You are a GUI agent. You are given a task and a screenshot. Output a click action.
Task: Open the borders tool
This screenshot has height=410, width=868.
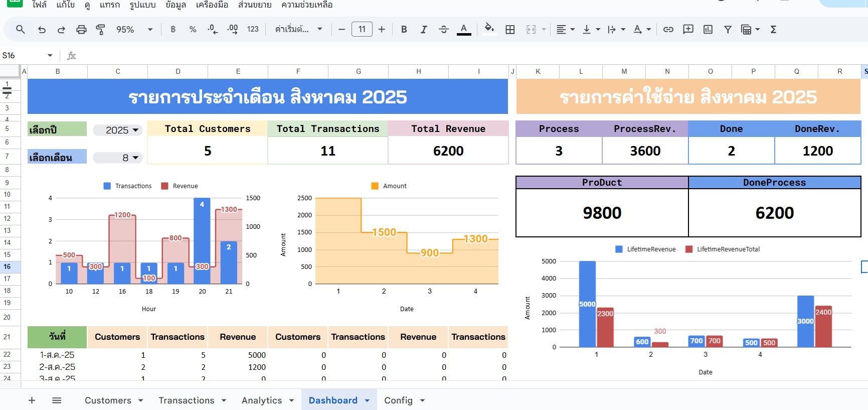[x=510, y=30]
